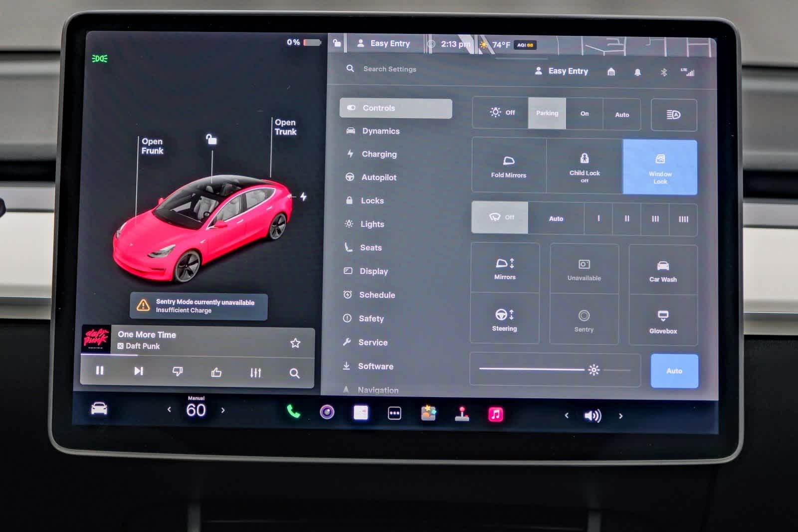Open the notifications bell icon
Screen dimensions: 798x532
tap(637, 72)
